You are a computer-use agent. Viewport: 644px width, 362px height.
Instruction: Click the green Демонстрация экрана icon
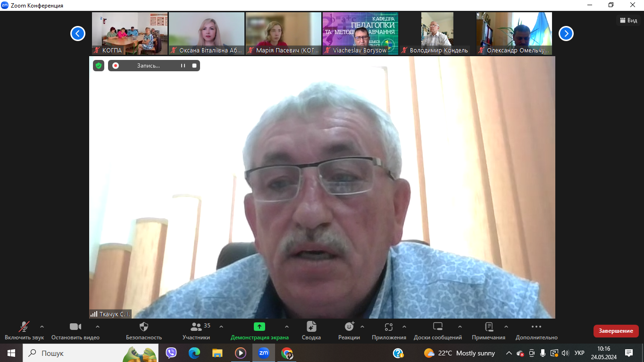(259, 327)
